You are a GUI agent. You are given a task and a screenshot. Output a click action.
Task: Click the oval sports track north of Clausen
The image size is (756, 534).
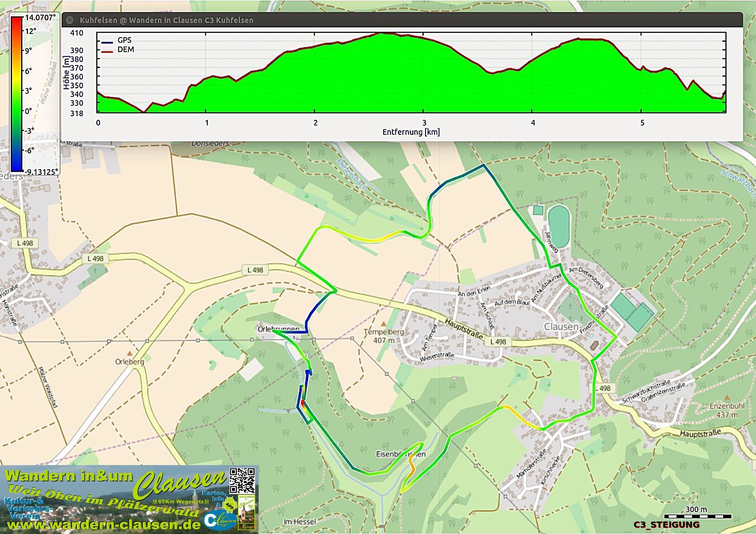point(559,227)
